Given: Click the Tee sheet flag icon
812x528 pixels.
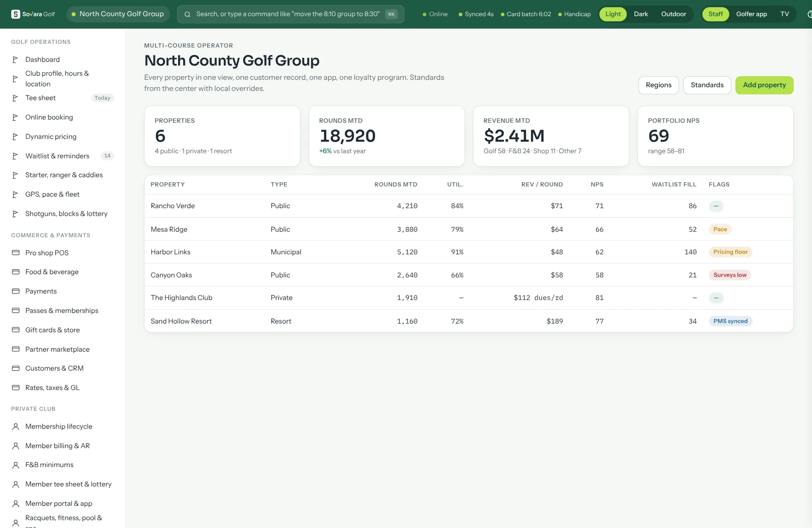Looking at the screenshot, I should tap(15, 98).
